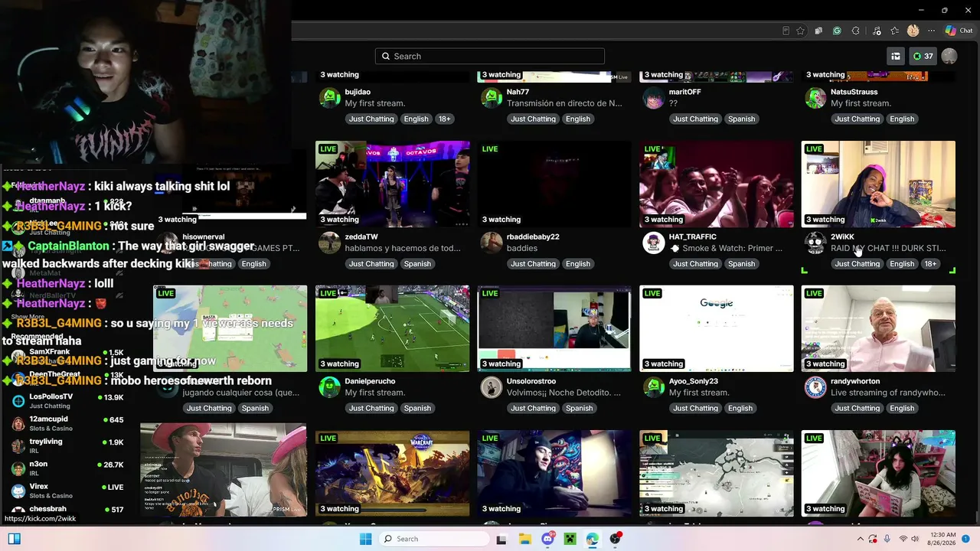Open the Kick user profile avatar menu
Image resolution: width=980 pixels, height=551 pixels.
point(949,56)
